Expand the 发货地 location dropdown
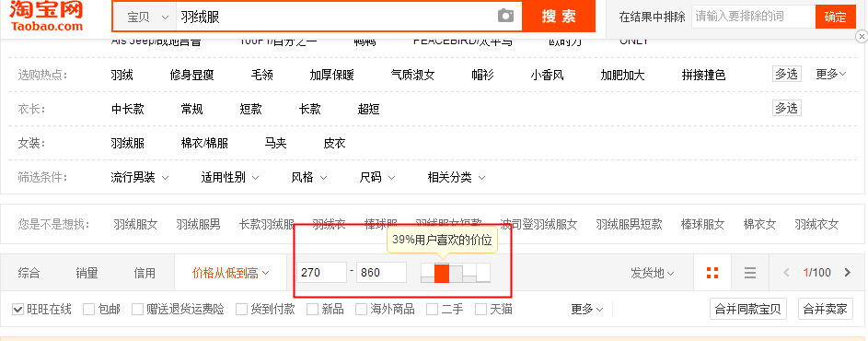 (653, 273)
